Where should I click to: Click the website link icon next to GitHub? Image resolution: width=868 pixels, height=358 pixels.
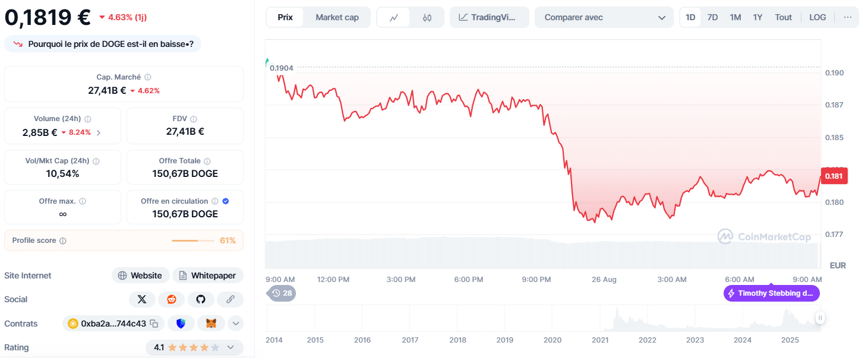[x=230, y=299]
